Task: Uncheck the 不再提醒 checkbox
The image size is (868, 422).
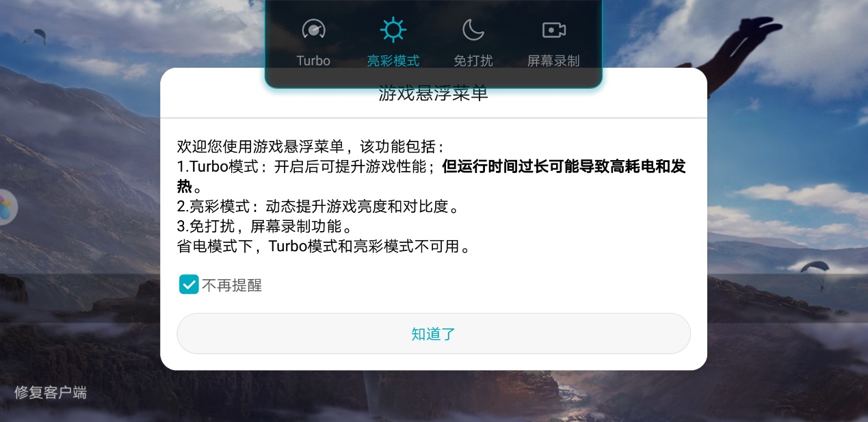Action: pos(188,285)
